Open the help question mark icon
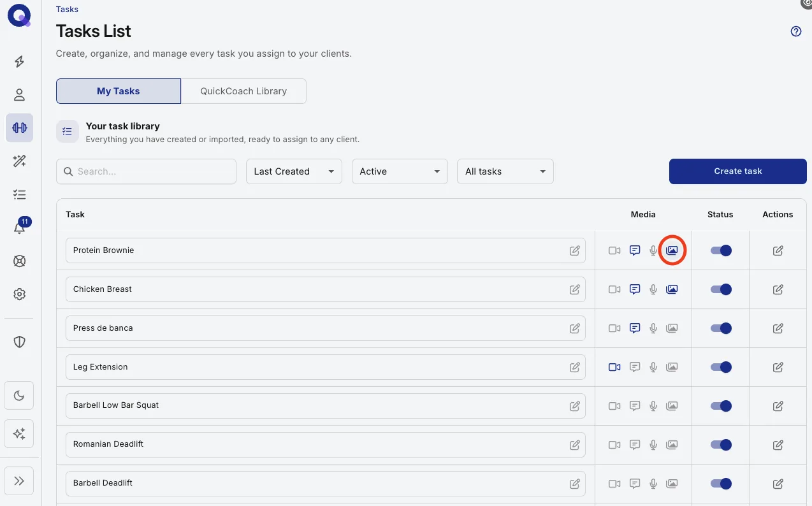Screen dimensions: 812x506 pyautogui.click(x=796, y=31)
